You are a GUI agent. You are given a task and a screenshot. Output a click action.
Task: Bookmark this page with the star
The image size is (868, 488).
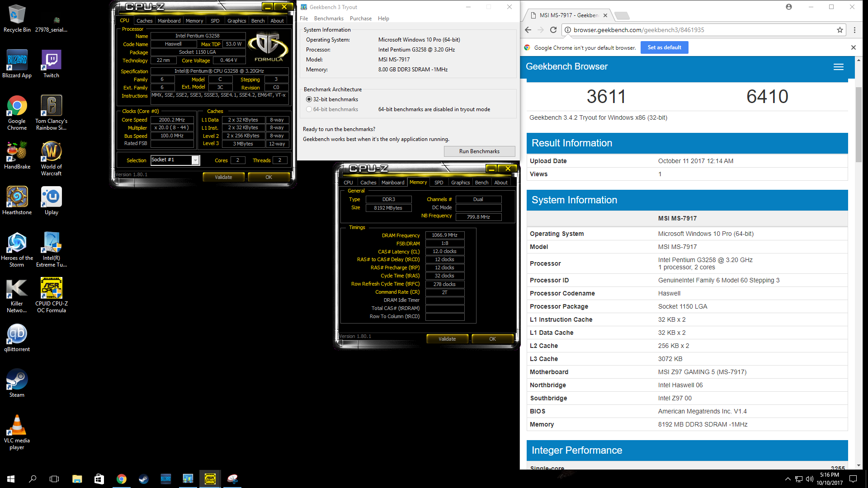pyautogui.click(x=840, y=30)
